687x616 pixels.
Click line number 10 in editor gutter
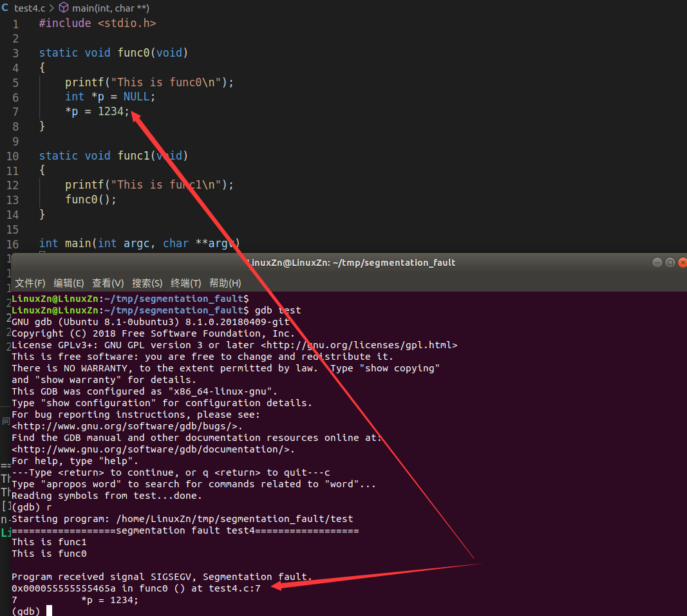[13, 156]
